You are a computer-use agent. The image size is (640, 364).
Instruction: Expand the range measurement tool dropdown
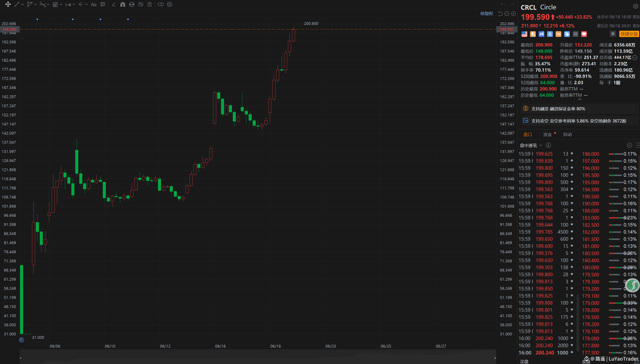pyautogui.click(x=74, y=4)
